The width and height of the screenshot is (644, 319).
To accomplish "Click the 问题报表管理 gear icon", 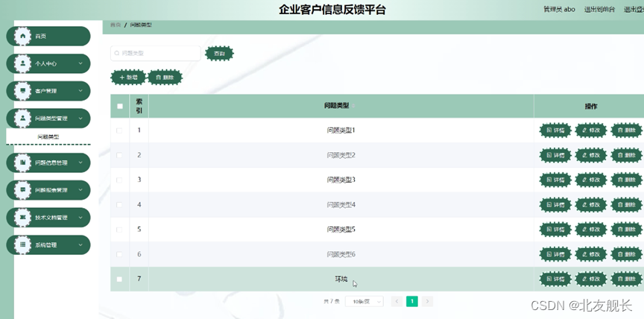I will [22, 190].
